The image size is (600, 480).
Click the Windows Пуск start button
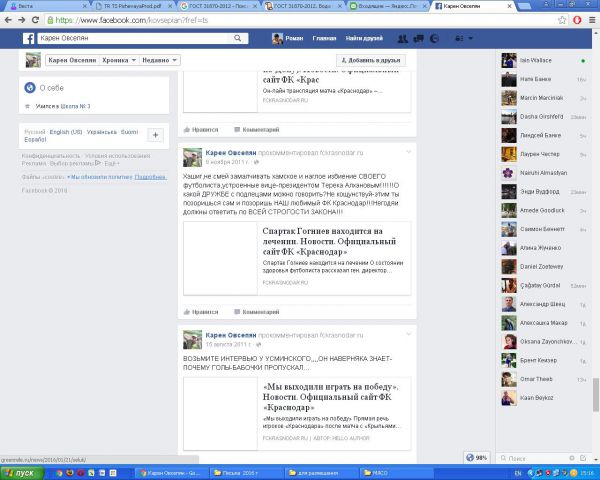(21, 473)
